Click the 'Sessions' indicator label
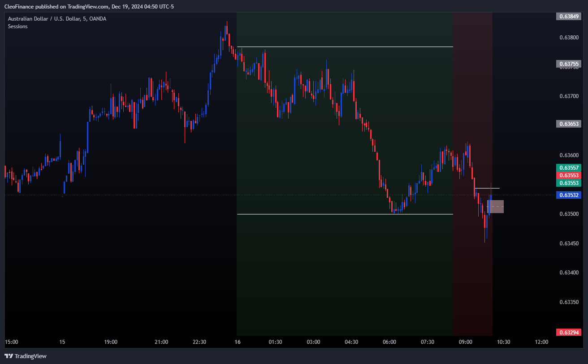588x364 pixels. click(x=17, y=26)
